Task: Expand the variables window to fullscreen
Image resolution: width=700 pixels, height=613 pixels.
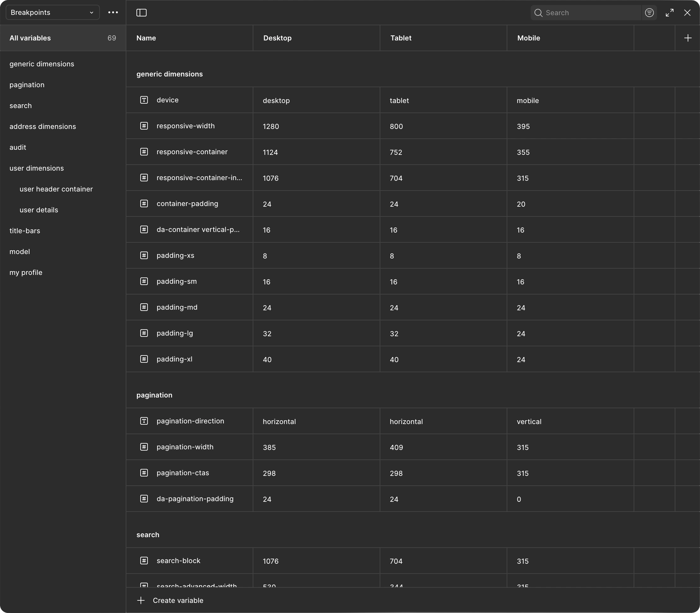Action: point(670,13)
